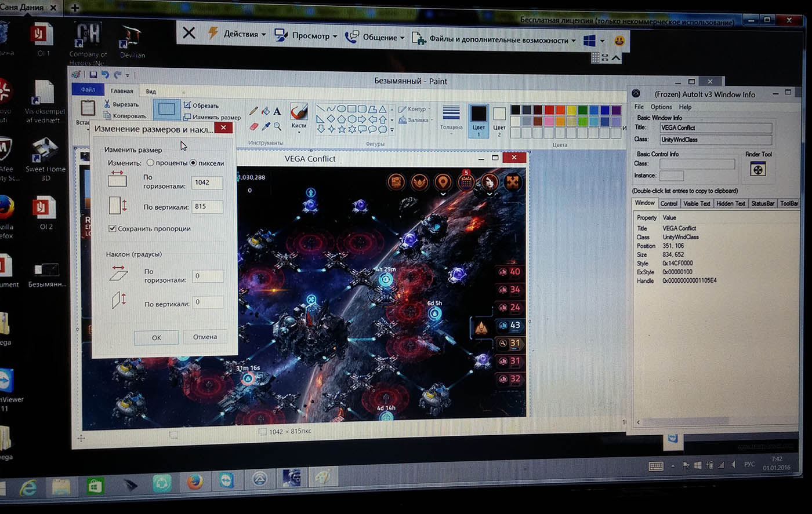The width and height of the screenshot is (812, 514).
Task: Select Цвет 1 color box
Action: pyautogui.click(x=478, y=120)
